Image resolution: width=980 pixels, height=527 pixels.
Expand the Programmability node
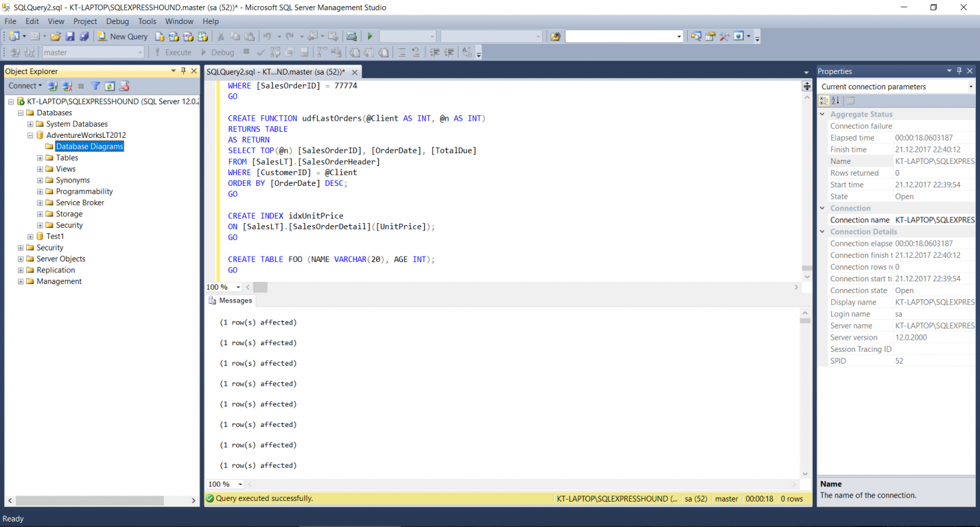click(x=40, y=191)
